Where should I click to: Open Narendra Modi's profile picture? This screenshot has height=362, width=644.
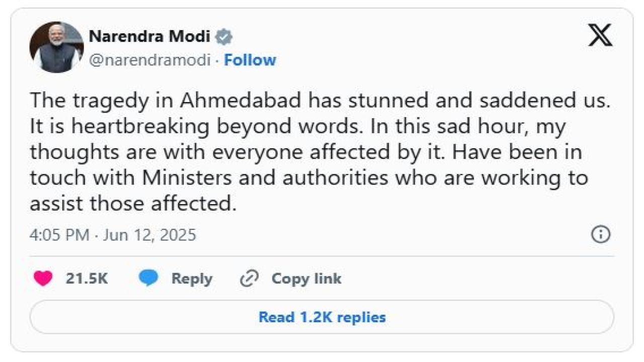click(56, 47)
